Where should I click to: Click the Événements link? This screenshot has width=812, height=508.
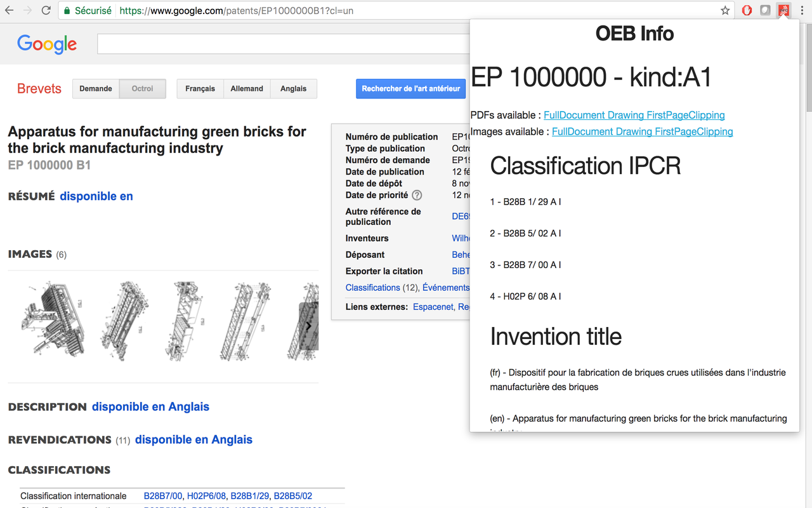tap(446, 288)
